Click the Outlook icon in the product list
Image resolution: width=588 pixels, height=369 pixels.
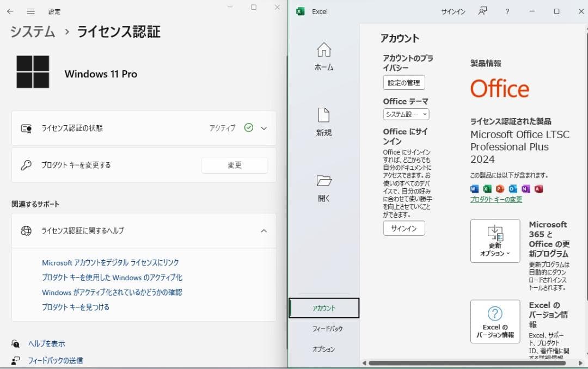click(x=512, y=188)
